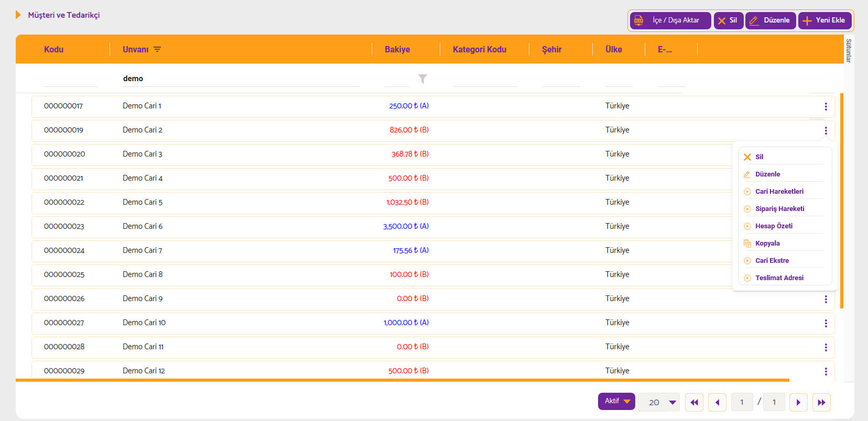Click the truncated E-... column header
Viewport: 868px width, 421px height.
[665, 49]
